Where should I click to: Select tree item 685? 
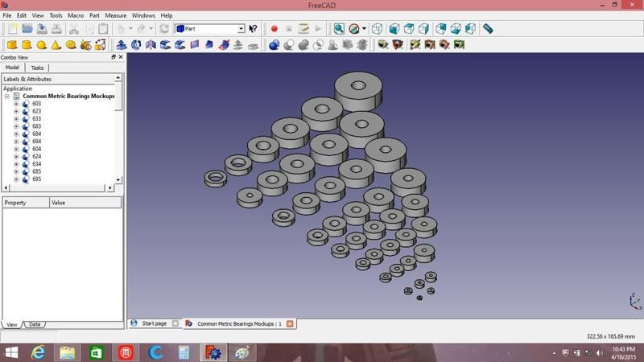36,171
